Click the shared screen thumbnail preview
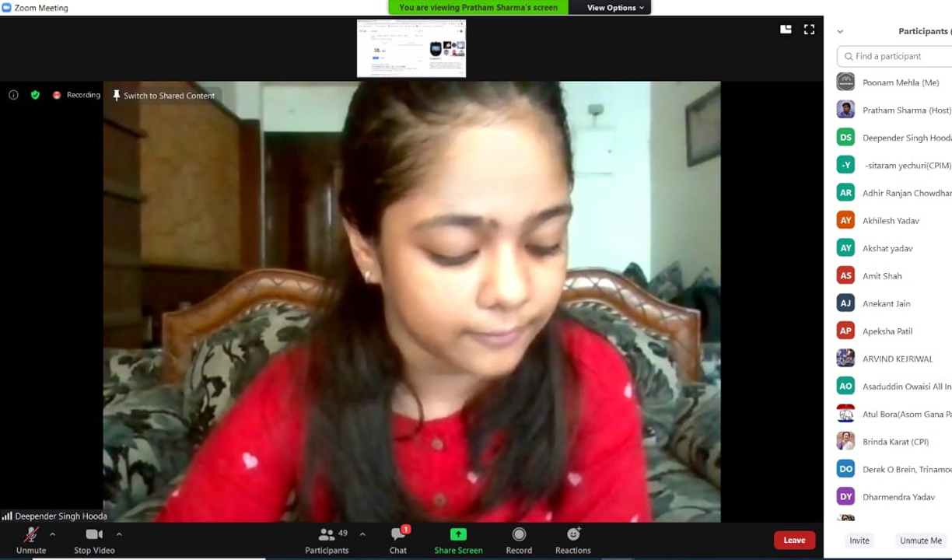 coord(411,48)
